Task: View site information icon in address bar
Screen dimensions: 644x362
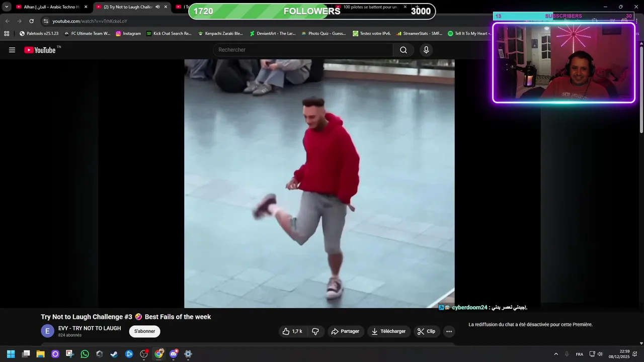Action: coord(46,21)
